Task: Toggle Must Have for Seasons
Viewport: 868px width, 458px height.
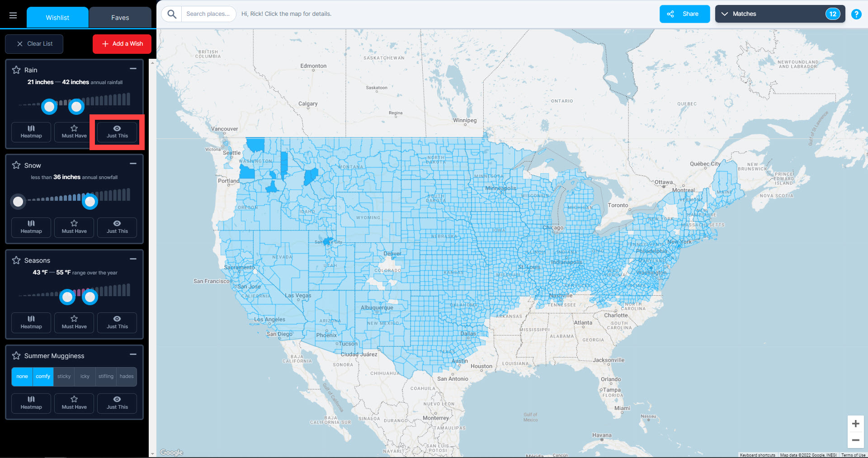Action: 74,322
